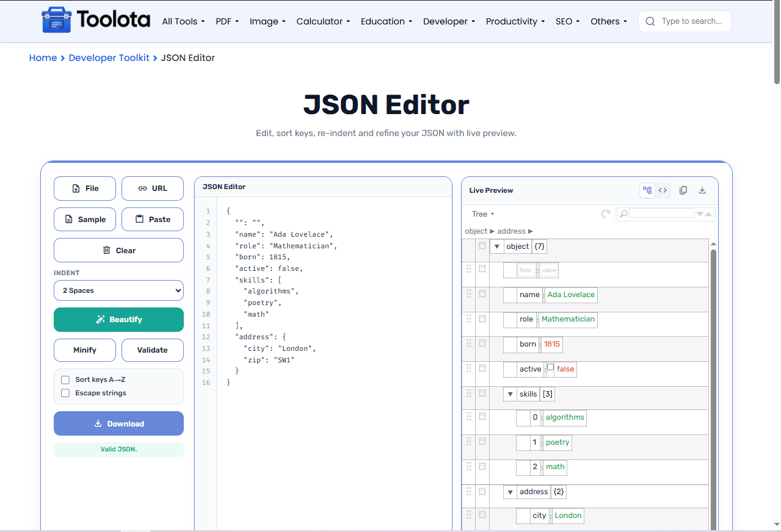Open action menu icon for object root row
The image size is (781, 532).
(482, 245)
